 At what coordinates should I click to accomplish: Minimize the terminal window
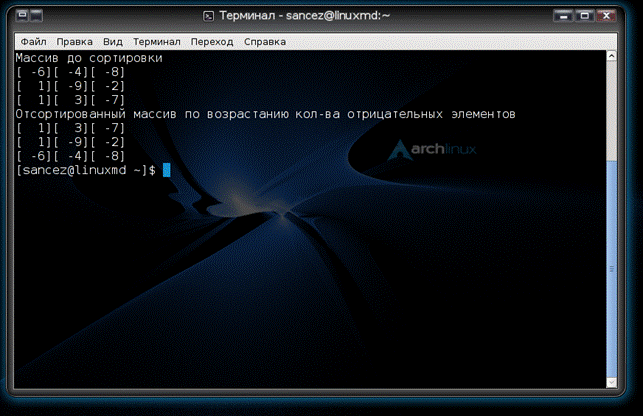click(x=563, y=16)
